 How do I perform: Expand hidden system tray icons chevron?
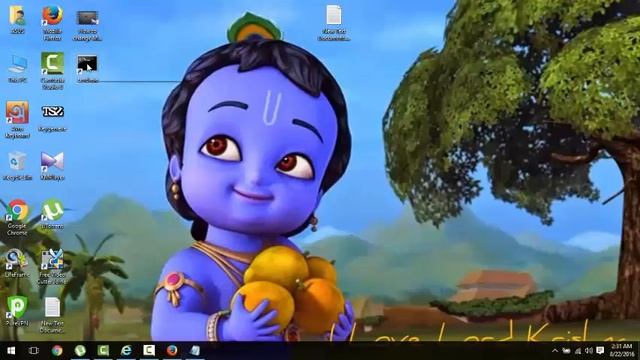(x=555, y=351)
